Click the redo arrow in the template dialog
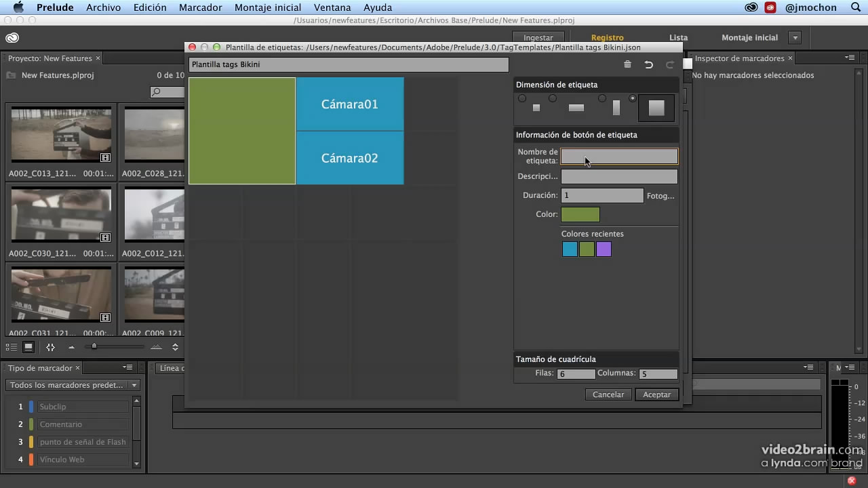Screen dimensions: 868x488 [670, 64]
